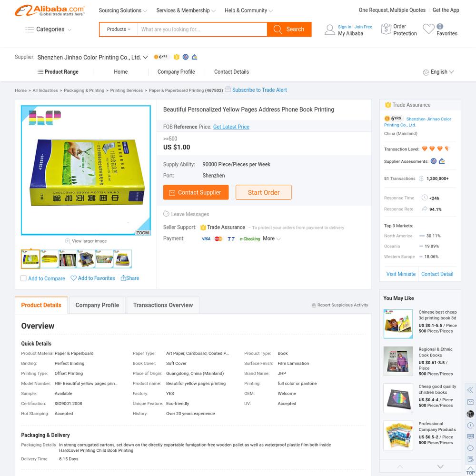Click the View larger image magnifier icon
This screenshot has width=476, height=476.
[x=68, y=241]
